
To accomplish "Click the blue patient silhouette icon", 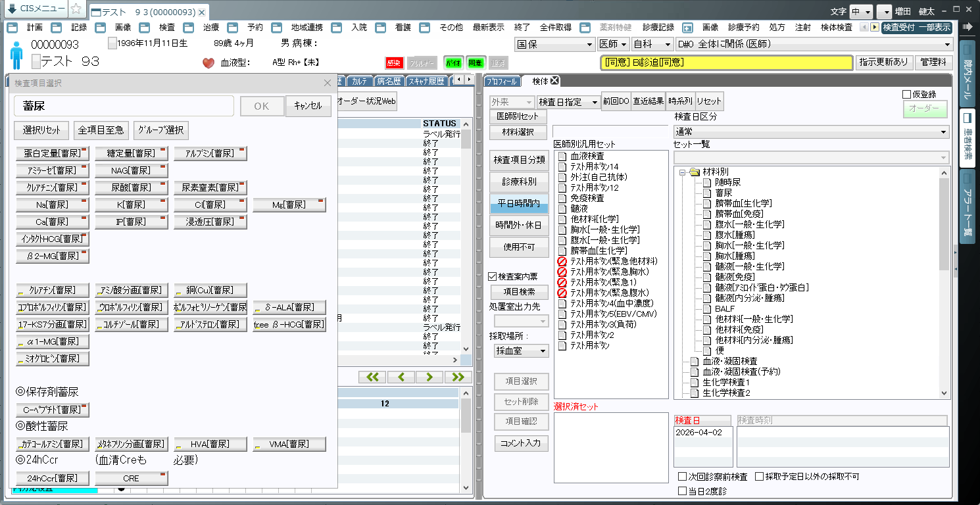I will point(16,55).
